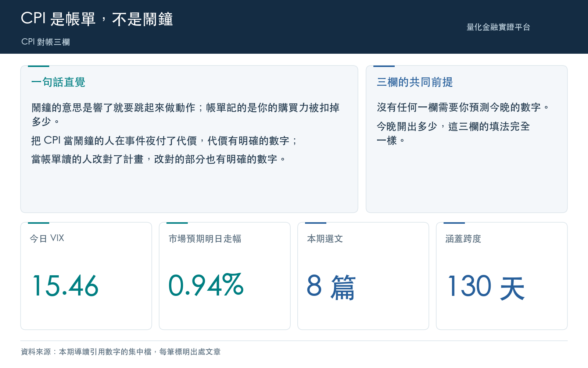Click the value '8 篇'
588x368 pixels.
click(331, 287)
